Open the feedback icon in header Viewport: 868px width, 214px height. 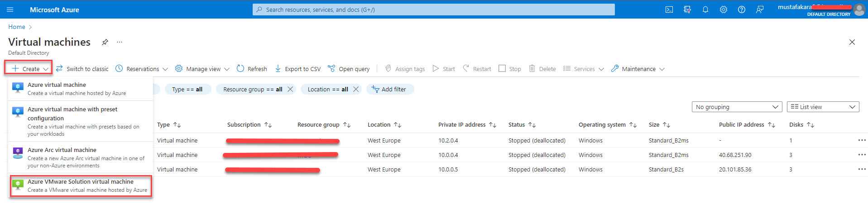(x=759, y=10)
